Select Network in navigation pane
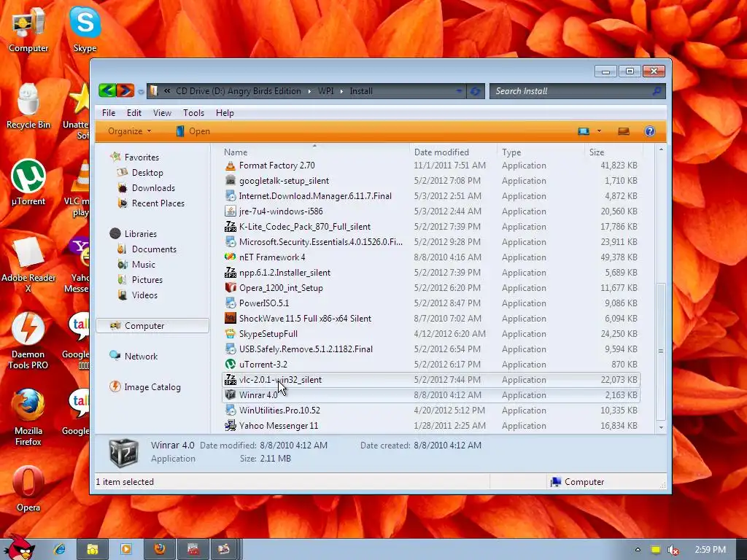The width and height of the screenshot is (747, 560). [141, 356]
